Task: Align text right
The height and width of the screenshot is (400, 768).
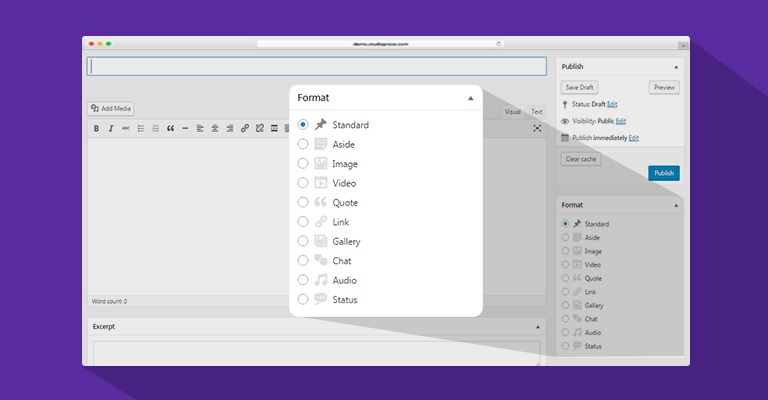Action: click(x=229, y=128)
